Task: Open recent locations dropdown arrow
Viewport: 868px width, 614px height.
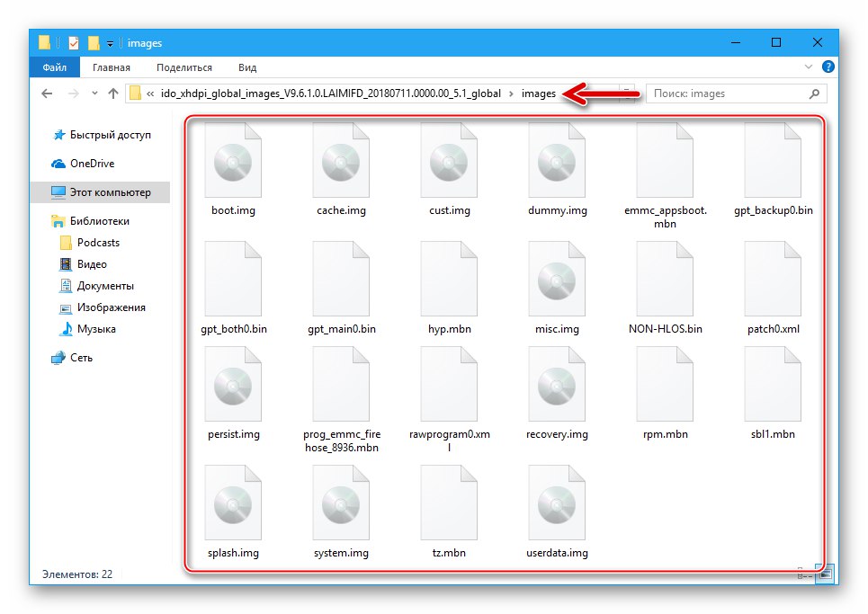Action: point(94,93)
